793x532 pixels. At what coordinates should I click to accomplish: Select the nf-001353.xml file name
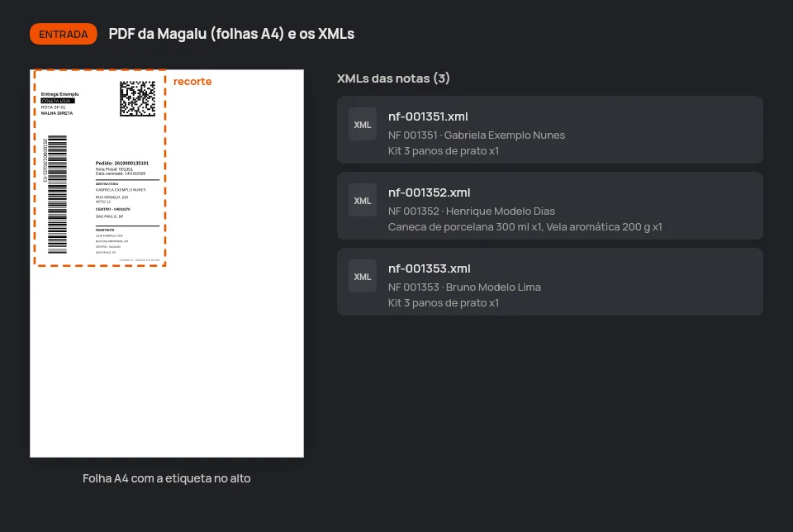pyautogui.click(x=429, y=268)
